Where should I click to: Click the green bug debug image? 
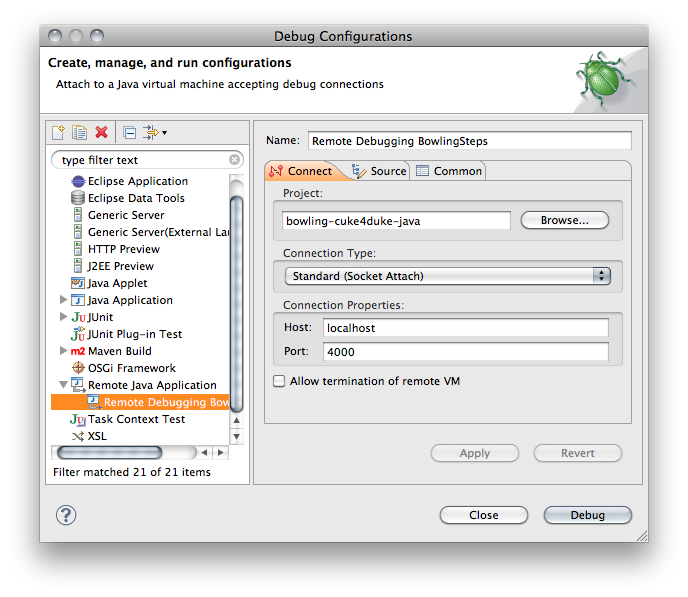coord(602,79)
